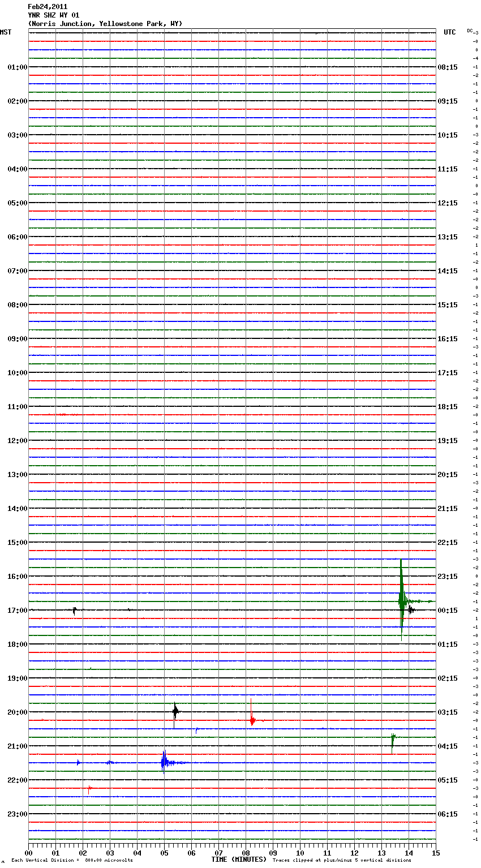Click the Traces clipped at plus/minus footer note
Viewport: 481px width, 868px height.
342,861
